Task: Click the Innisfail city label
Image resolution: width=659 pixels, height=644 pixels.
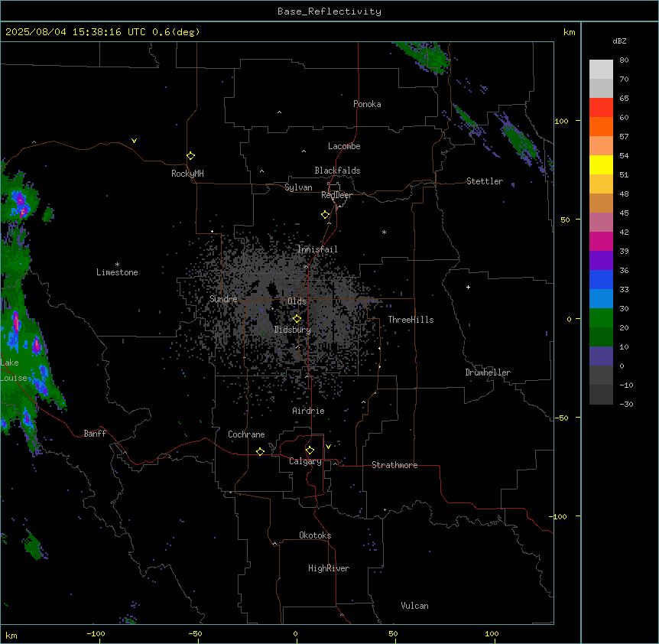Action: [317, 249]
